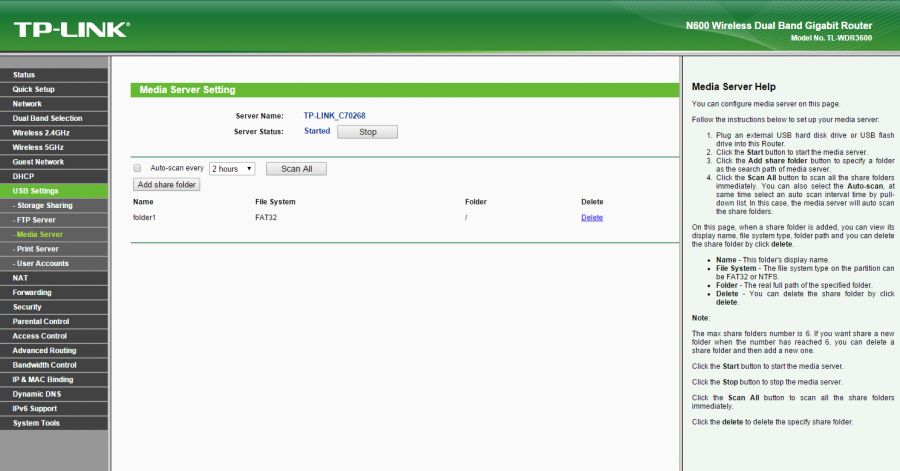Screen dimensions: 900x471
Task: Open the auto-scan interval dropdown
Action: pos(232,169)
